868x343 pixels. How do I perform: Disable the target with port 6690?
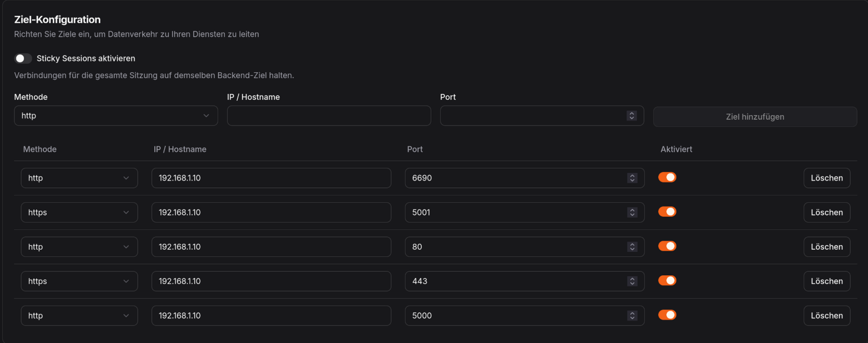(x=667, y=177)
